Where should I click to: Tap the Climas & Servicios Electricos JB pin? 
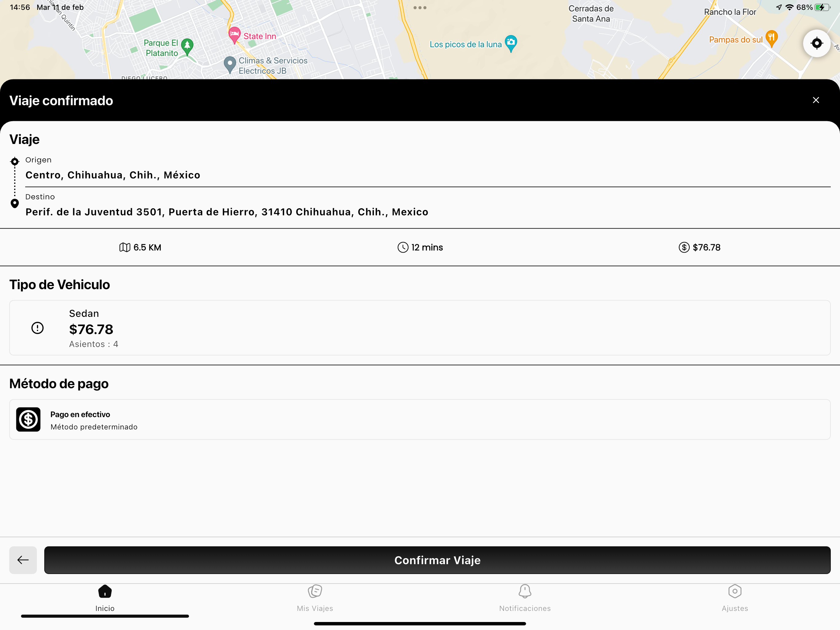click(230, 64)
